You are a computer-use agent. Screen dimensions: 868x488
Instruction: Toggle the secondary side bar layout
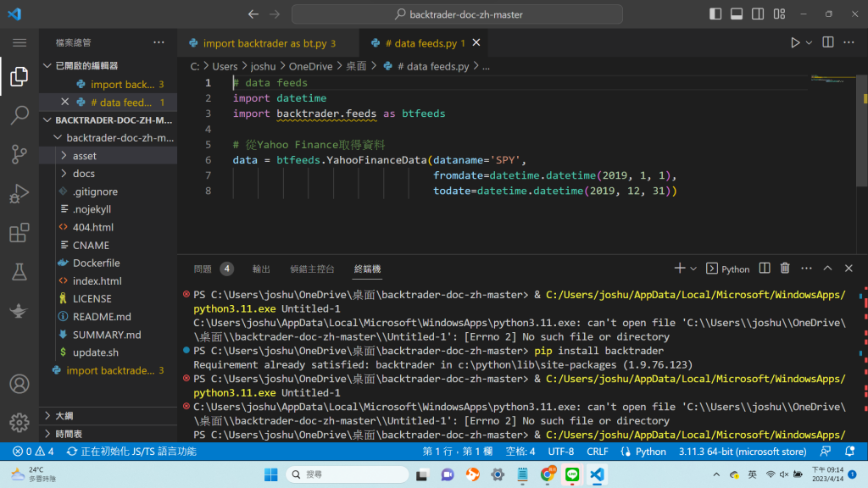[758, 14]
